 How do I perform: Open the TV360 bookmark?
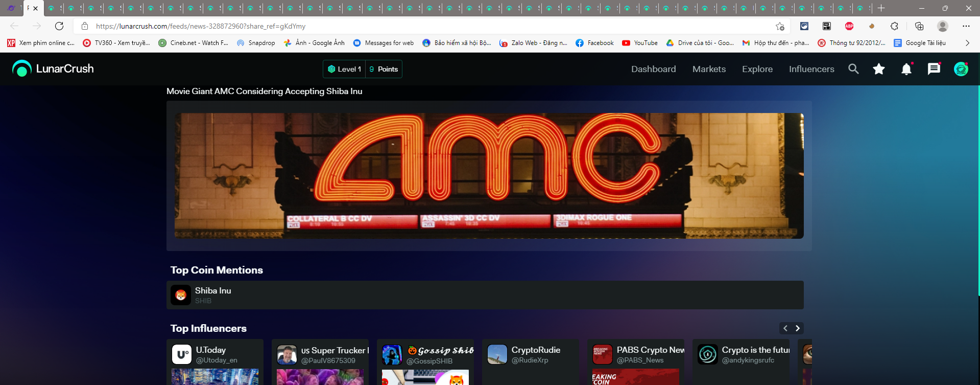tap(116, 43)
